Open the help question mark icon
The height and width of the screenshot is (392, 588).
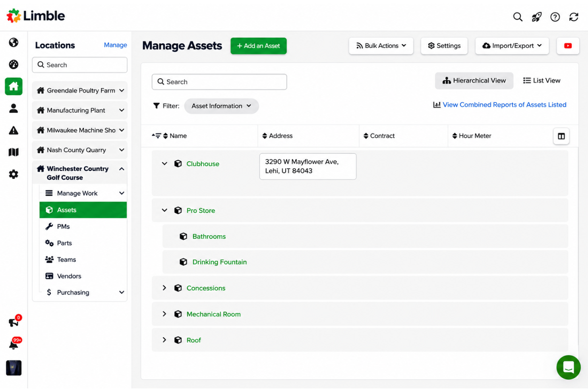[x=555, y=17]
